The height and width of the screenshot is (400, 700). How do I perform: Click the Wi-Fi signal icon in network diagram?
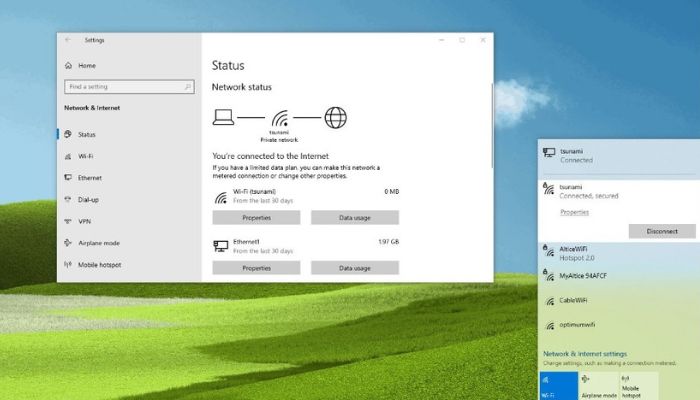pos(280,118)
